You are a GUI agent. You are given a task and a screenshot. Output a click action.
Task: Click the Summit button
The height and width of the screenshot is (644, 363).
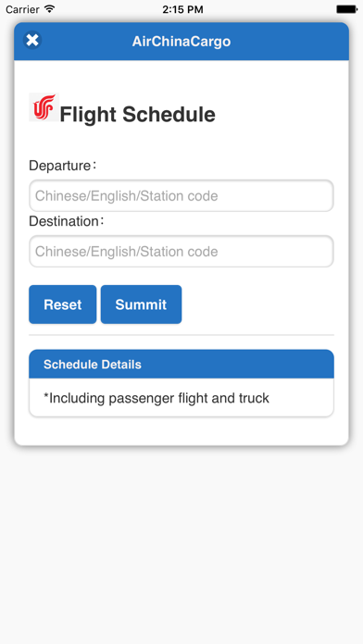[141, 304]
